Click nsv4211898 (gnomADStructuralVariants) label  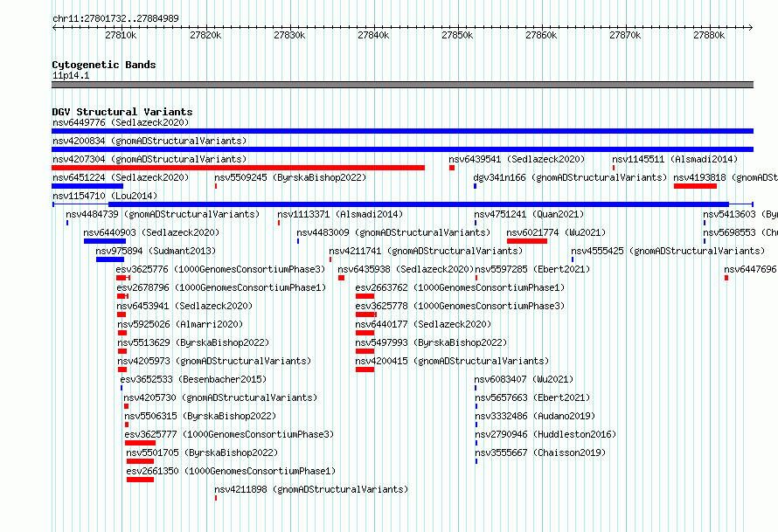pyautogui.click(x=311, y=489)
